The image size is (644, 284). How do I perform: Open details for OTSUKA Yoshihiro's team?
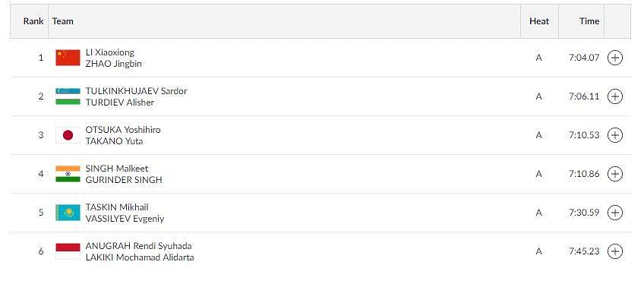[615, 135]
